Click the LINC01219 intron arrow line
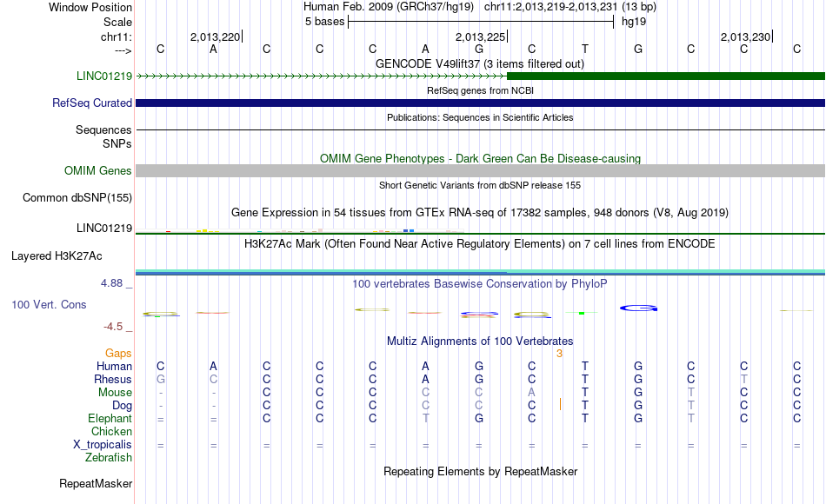826x504 pixels. pyautogui.click(x=322, y=76)
